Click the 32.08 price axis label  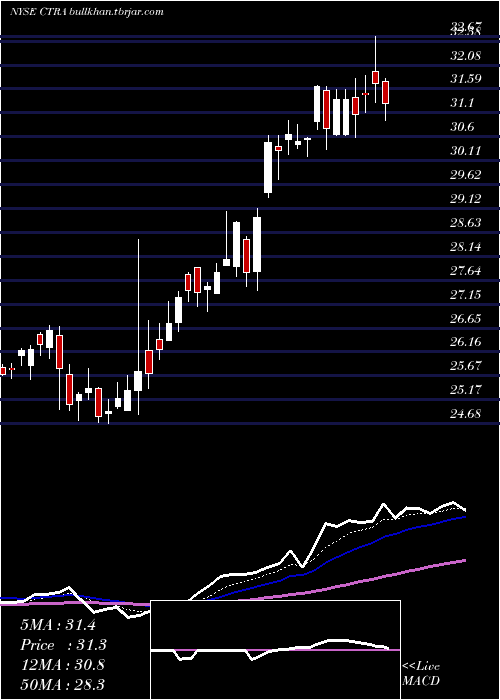click(x=466, y=56)
